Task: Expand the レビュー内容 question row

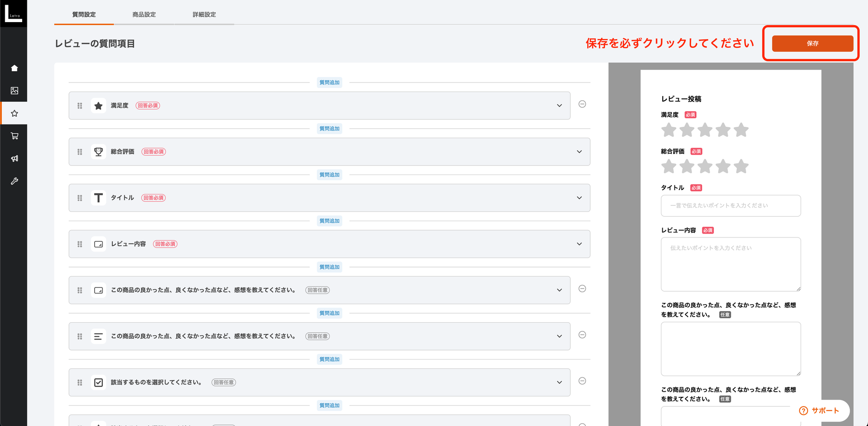Action: 579,244
